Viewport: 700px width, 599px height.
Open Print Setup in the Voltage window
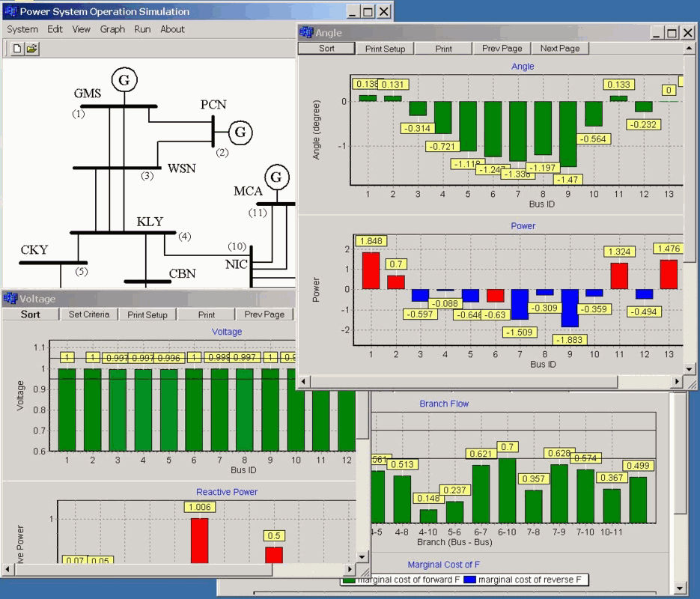tap(147, 314)
